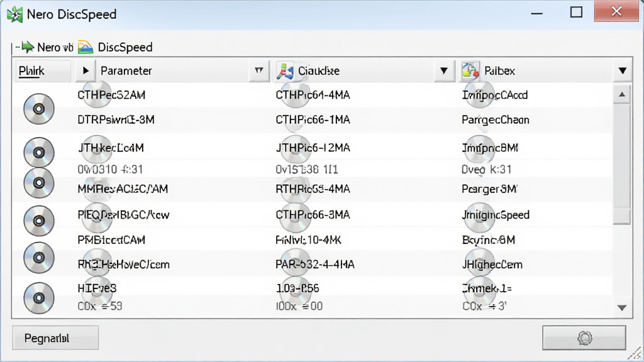Select the disc icon beside JTHkecLc4M
Image resolution: width=644 pixels, height=362 pixels.
(39, 152)
